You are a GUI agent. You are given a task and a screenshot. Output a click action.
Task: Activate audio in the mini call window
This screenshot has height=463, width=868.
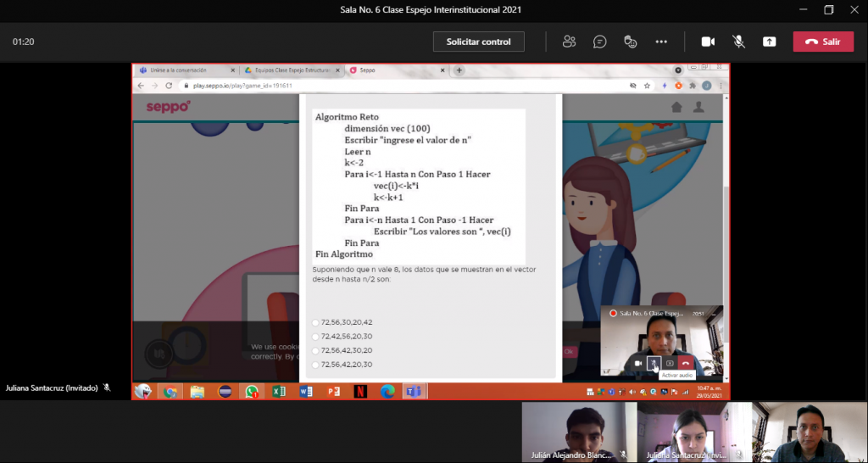coord(654,363)
